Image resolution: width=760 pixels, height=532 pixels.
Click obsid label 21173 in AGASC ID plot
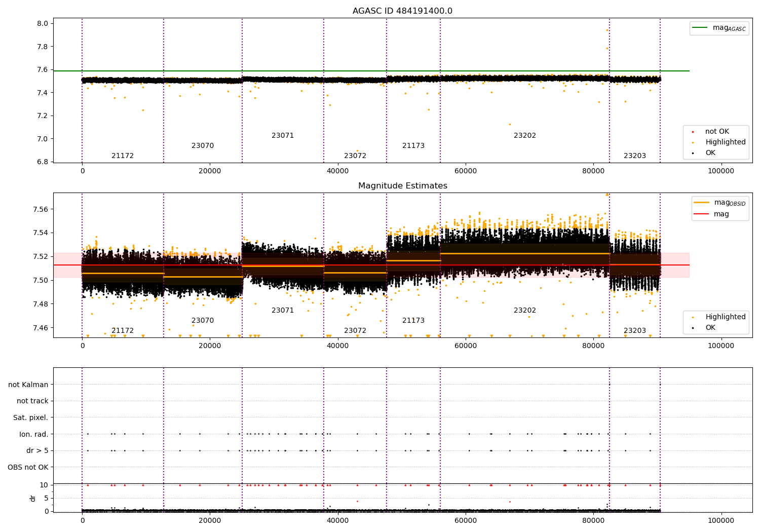413,146
